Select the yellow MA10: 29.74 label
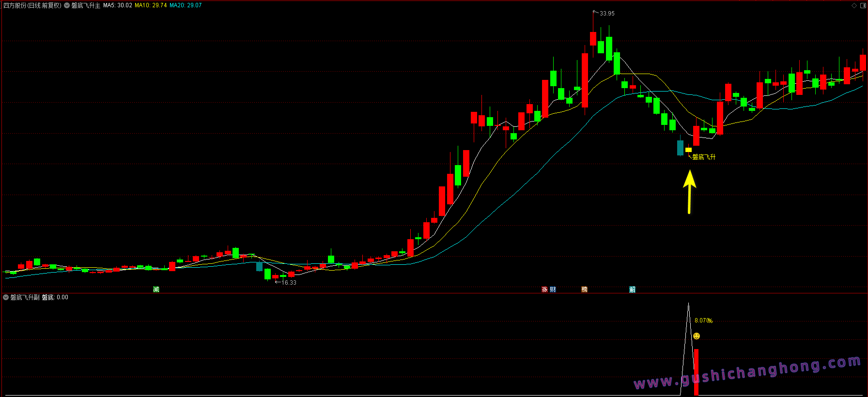This screenshot has width=868, height=397. pyautogui.click(x=151, y=6)
